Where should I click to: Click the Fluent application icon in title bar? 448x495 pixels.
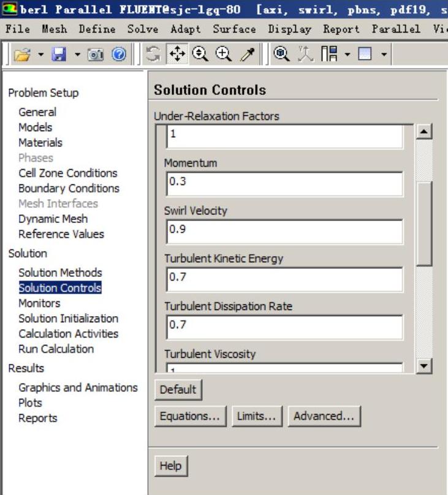pos(9,9)
